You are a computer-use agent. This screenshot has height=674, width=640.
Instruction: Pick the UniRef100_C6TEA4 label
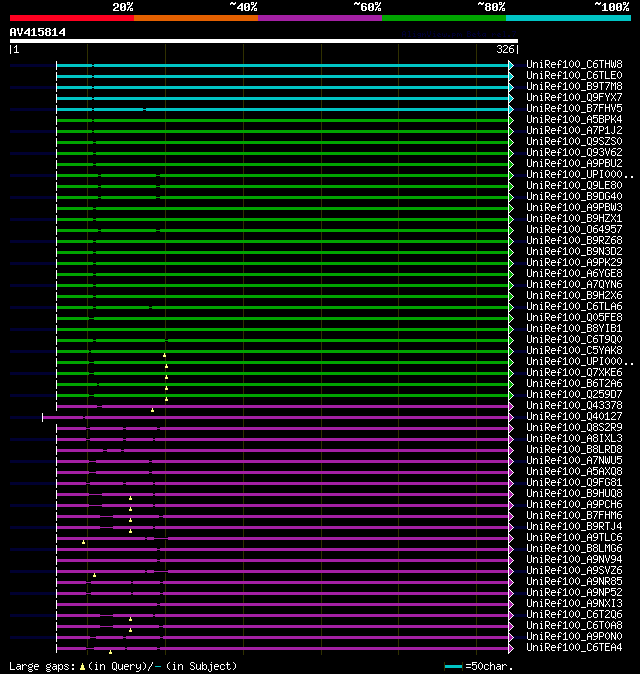574,648
